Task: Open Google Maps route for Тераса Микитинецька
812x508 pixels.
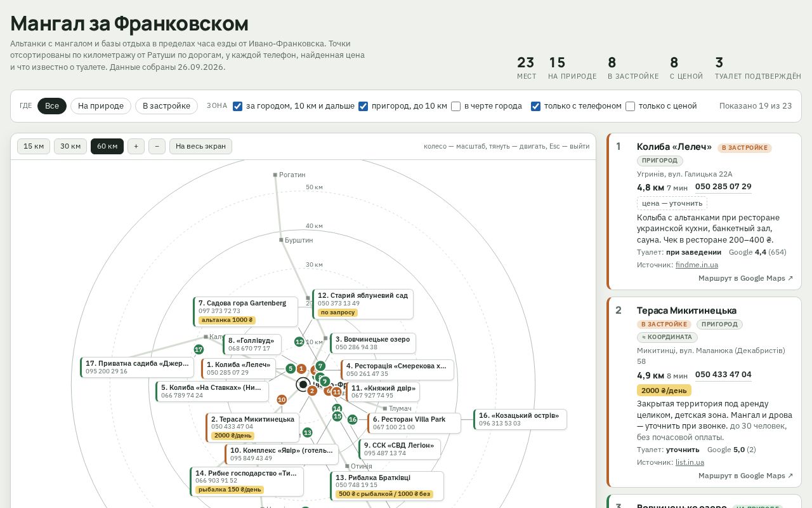Action: click(x=745, y=476)
